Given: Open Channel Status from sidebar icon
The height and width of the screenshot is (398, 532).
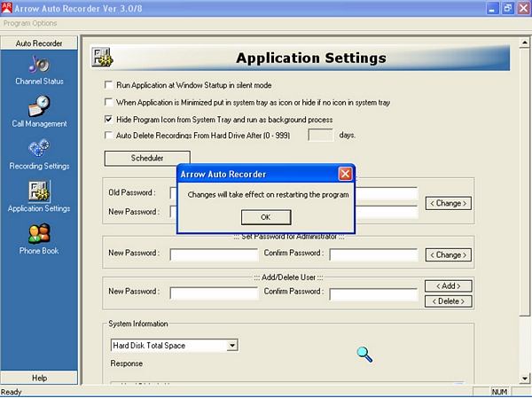Looking at the screenshot, I should [x=39, y=64].
